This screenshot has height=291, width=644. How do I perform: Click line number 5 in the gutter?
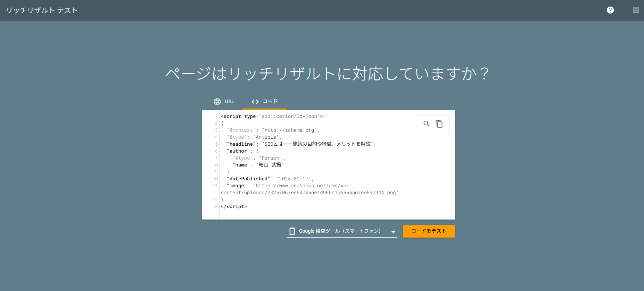(x=216, y=144)
